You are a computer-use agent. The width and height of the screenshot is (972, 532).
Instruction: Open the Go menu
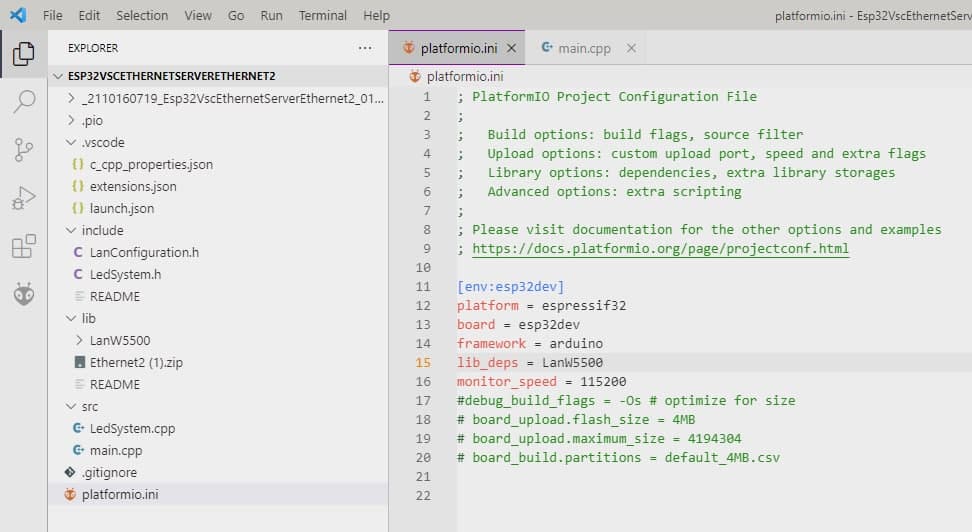click(x=236, y=16)
